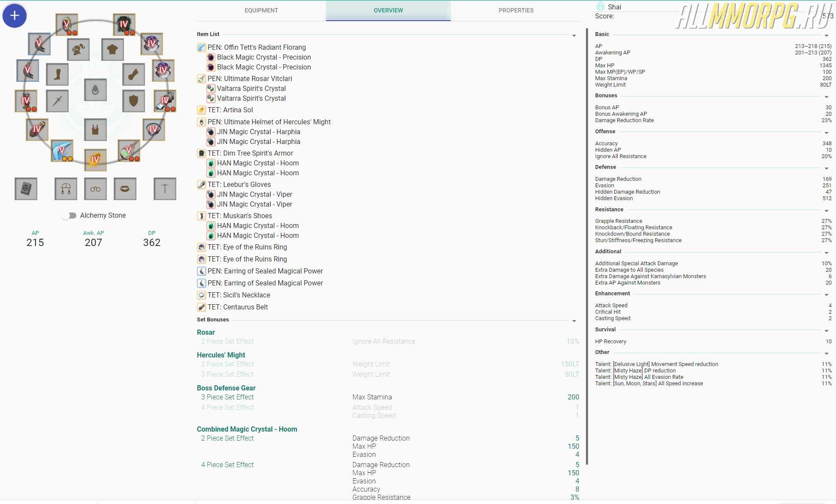Select the Overview tab
Viewport: 836px width, 504px height.
click(388, 10)
